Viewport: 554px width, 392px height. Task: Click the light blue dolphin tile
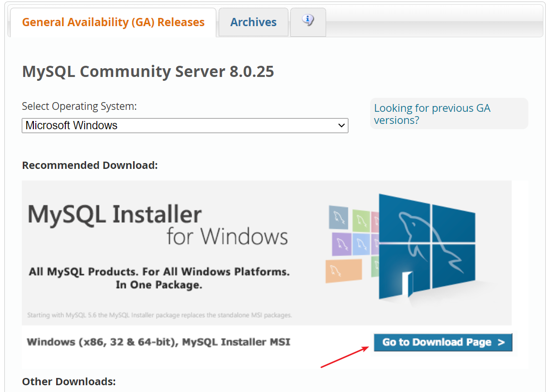pos(361,243)
